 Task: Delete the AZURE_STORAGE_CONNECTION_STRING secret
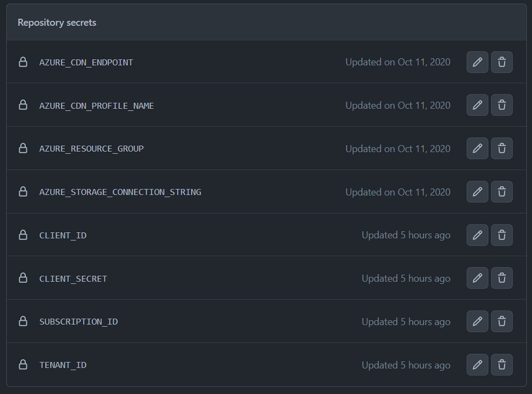pyautogui.click(x=502, y=192)
